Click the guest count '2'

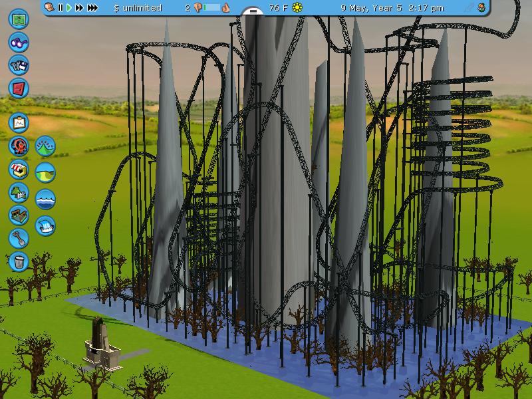pyautogui.click(x=188, y=8)
